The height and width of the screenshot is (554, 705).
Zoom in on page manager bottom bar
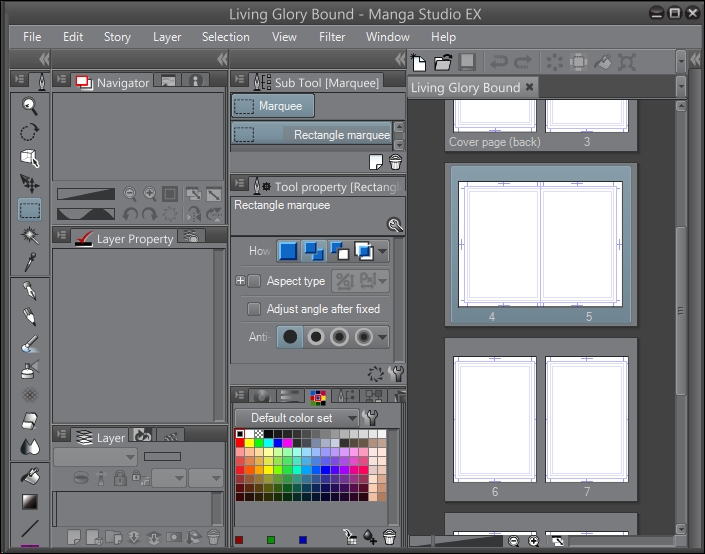point(533,541)
